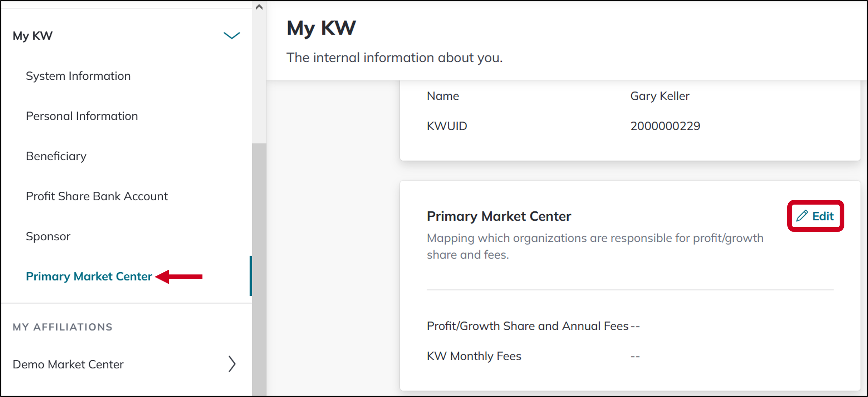Click the My KW page title
The height and width of the screenshot is (397, 868).
[x=321, y=28]
